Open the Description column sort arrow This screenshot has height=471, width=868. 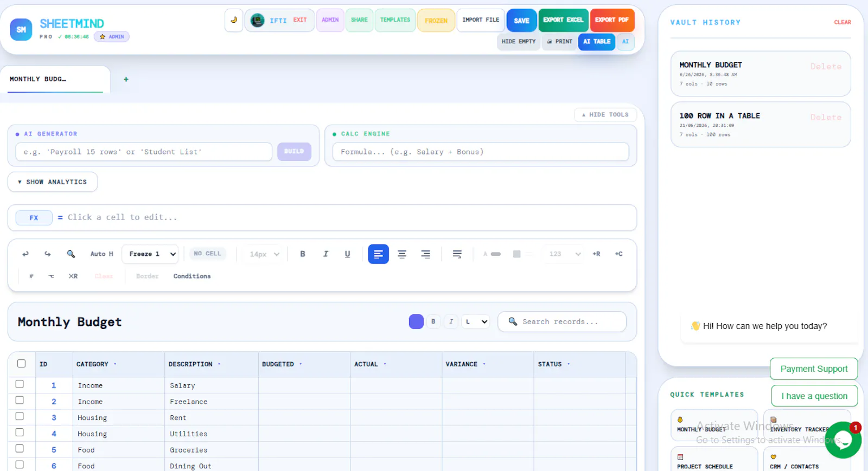(219, 364)
